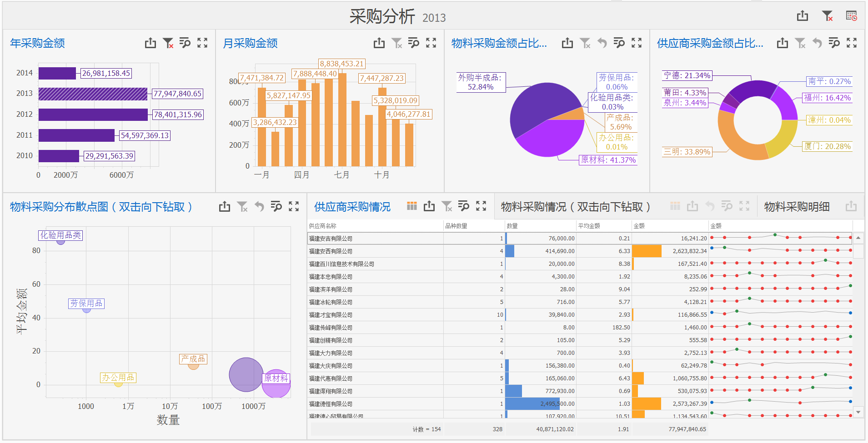The width and height of the screenshot is (868, 443).
Task: Select the 2014 bar in 年采购金额 chart
Action: (x=57, y=73)
